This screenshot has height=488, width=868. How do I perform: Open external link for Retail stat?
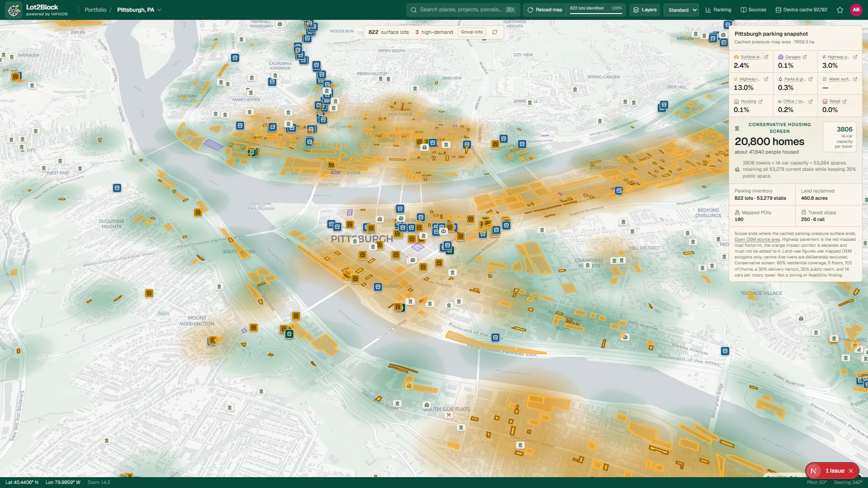[844, 101]
